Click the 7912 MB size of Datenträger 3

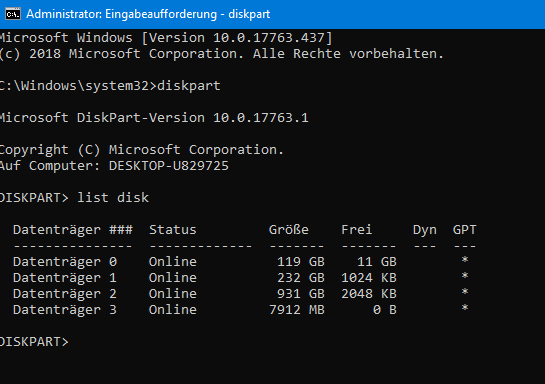(x=297, y=310)
